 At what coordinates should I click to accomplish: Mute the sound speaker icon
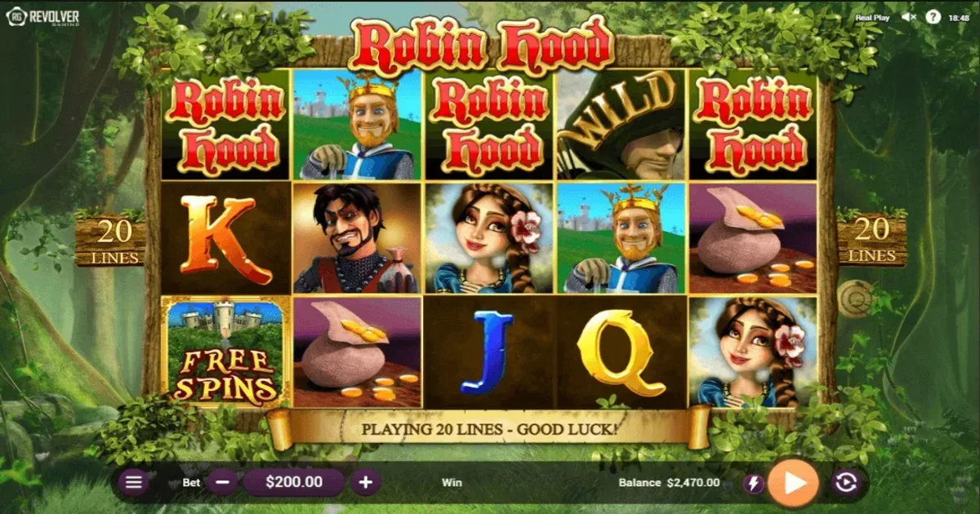(x=908, y=16)
